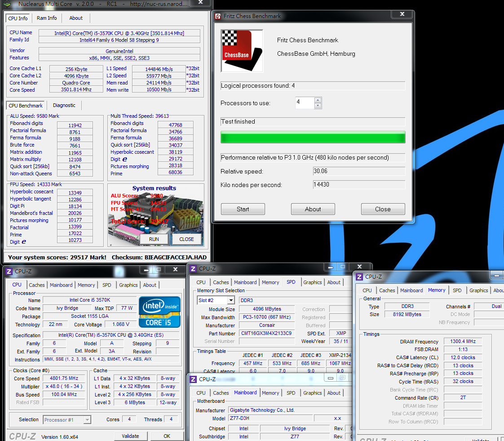Click the CPU-Z Z icon in the Mainboard window
The height and width of the screenshot is (441, 504).
(193, 379)
